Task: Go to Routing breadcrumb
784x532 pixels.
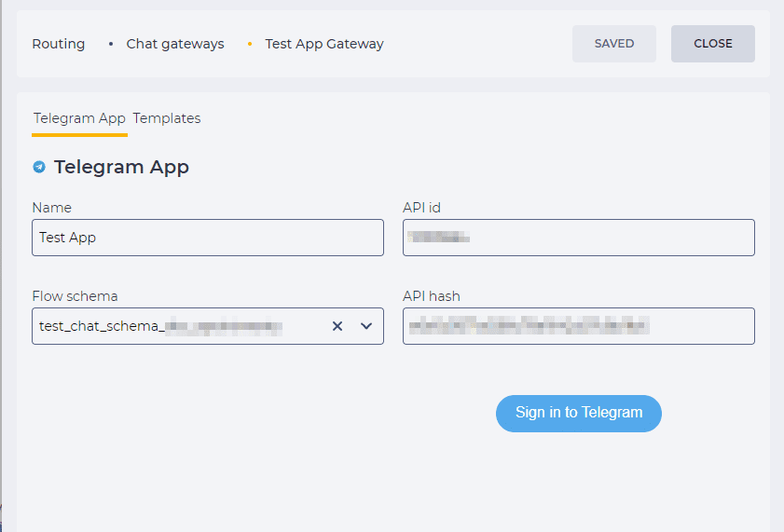Action: tap(59, 44)
